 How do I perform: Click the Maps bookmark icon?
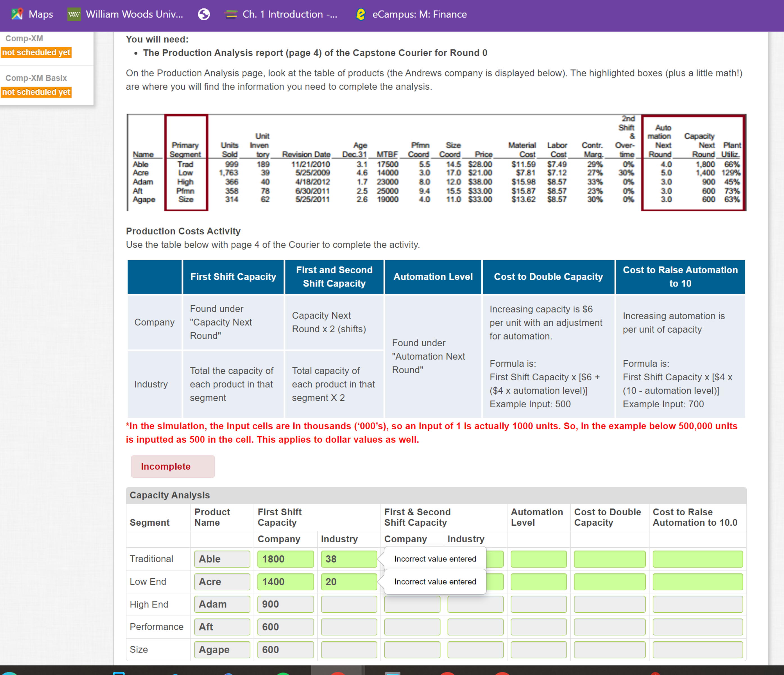tap(17, 14)
